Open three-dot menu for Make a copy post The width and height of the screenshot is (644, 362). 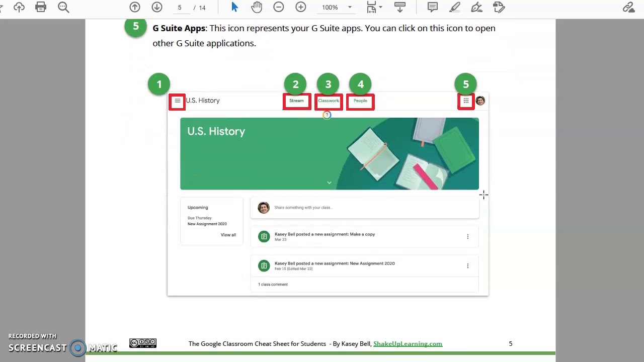pyautogui.click(x=467, y=237)
